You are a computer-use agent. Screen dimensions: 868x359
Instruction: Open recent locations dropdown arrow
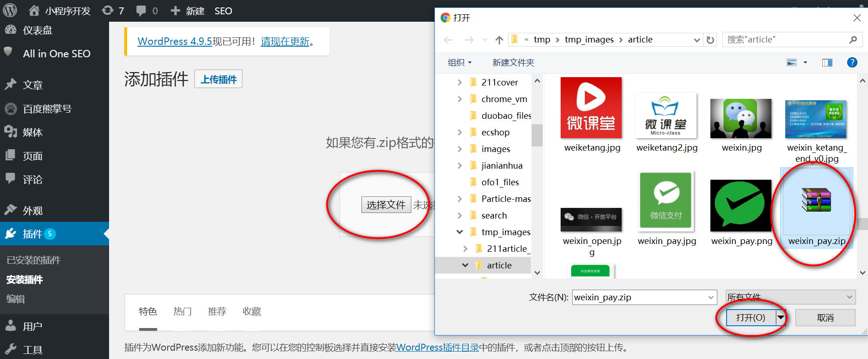tap(485, 40)
